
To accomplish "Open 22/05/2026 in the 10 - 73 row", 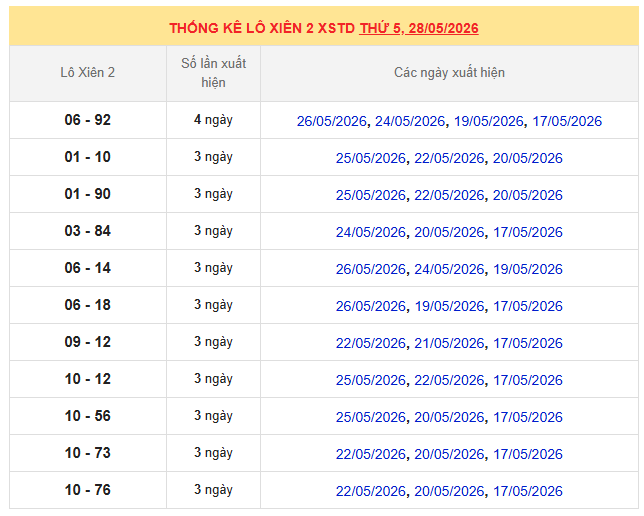I will click(x=370, y=454).
